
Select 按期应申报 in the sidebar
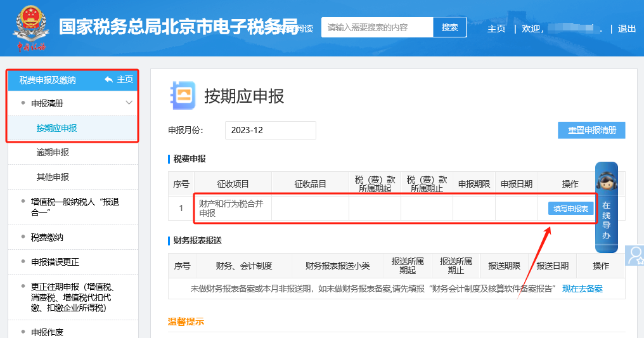pos(56,128)
